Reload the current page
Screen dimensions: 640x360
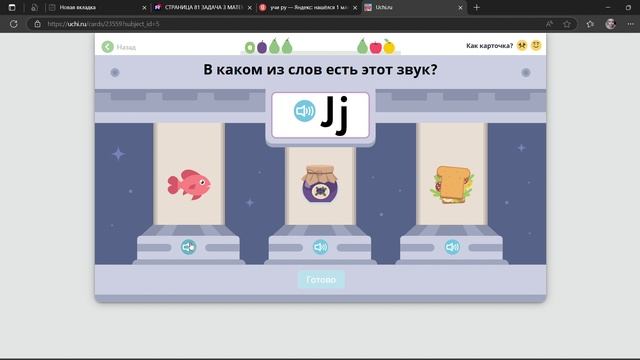click(x=13, y=24)
